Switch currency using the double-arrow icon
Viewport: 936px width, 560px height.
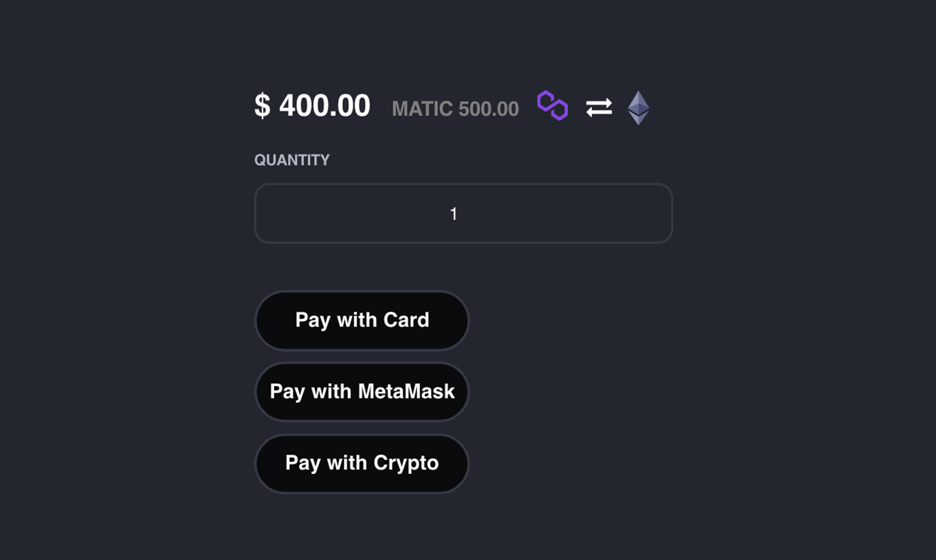(x=599, y=108)
